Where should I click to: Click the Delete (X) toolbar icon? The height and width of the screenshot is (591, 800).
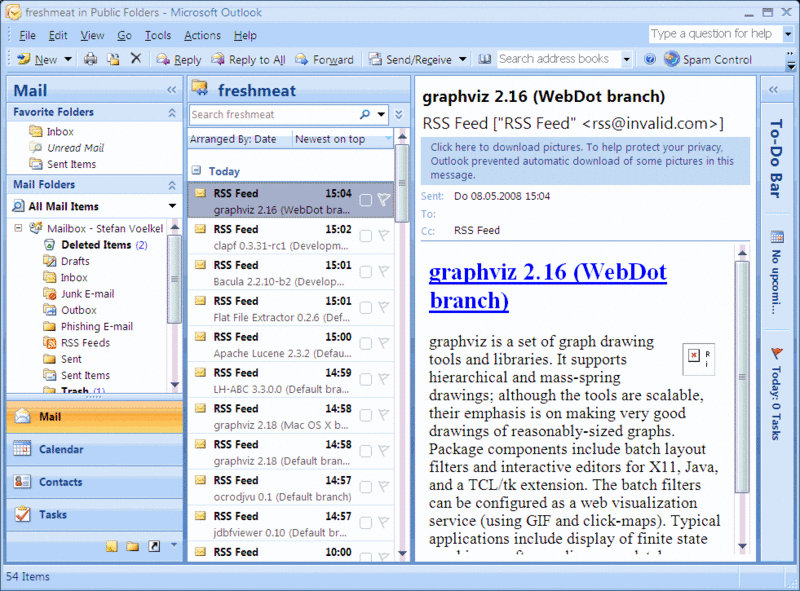136,59
